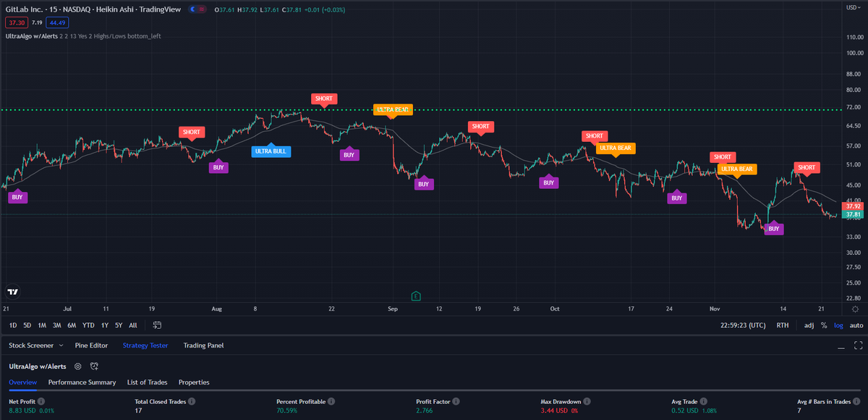Open the List of Trades tab

coord(147,382)
